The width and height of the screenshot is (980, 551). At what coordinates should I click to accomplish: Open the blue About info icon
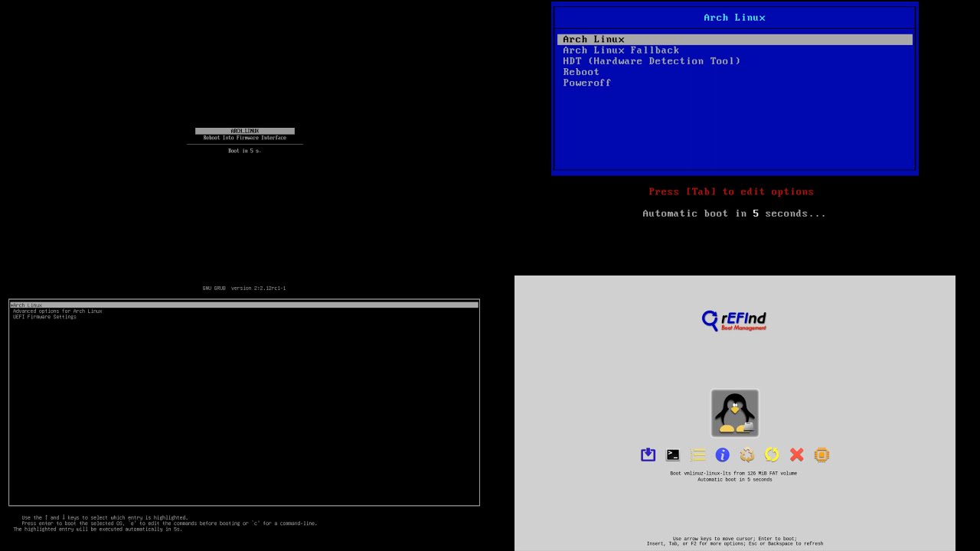tap(722, 455)
